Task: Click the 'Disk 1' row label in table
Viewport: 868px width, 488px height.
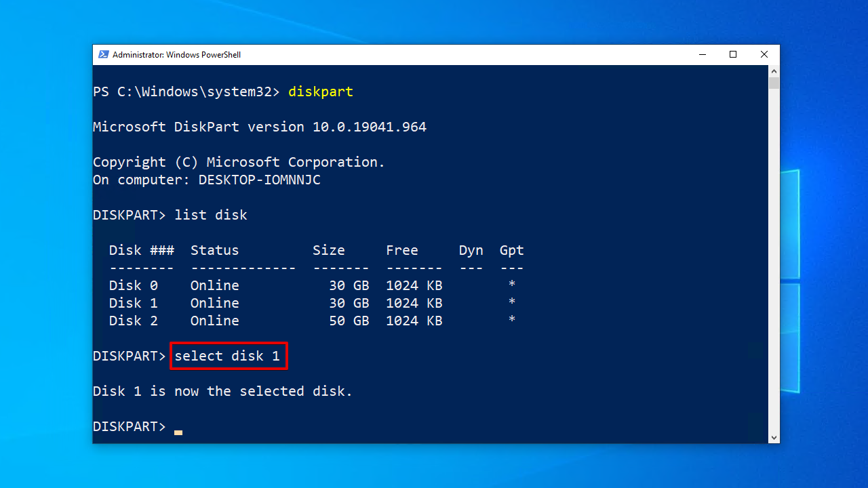Action: click(x=134, y=303)
